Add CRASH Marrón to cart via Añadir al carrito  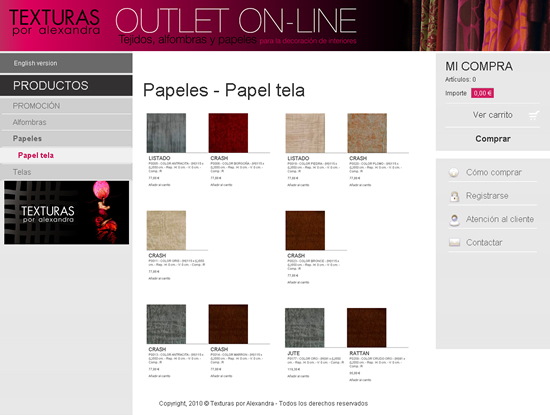[221, 376]
